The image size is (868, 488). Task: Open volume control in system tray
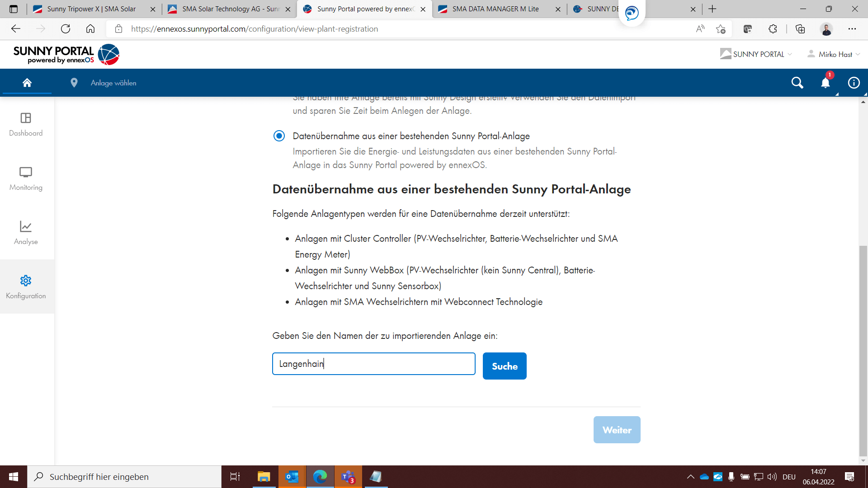[x=772, y=477]
